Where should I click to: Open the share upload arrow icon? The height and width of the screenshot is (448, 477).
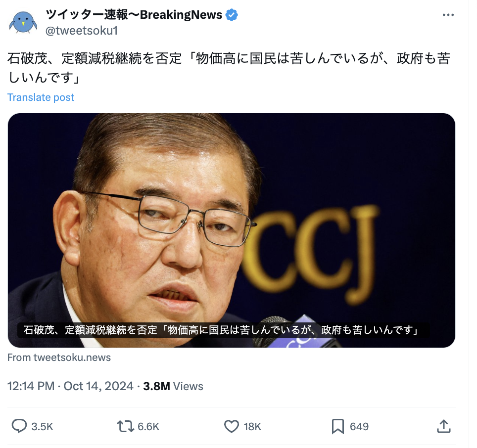point(444,426)
